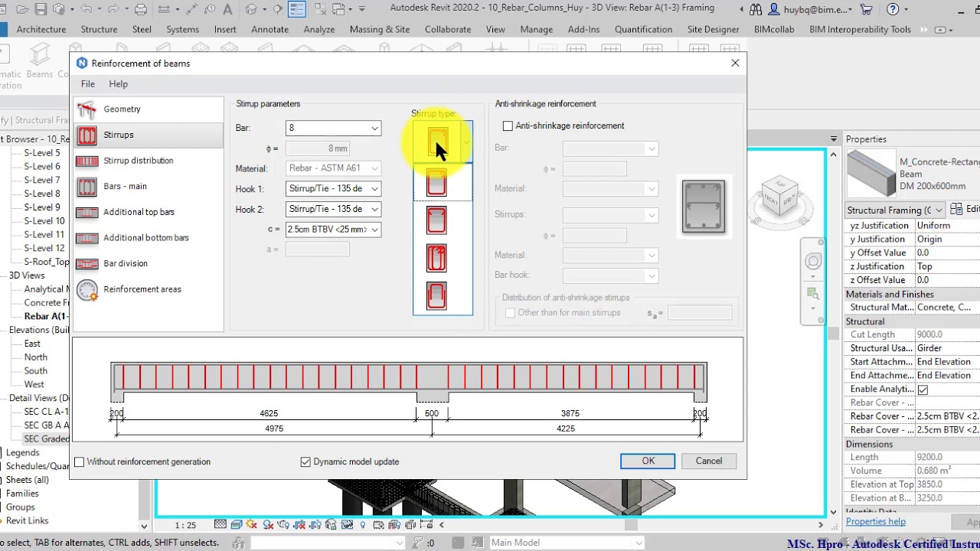980x551 pixels.
Task: Choose the second stirrup type in the list
Action: tap(436, 182)
